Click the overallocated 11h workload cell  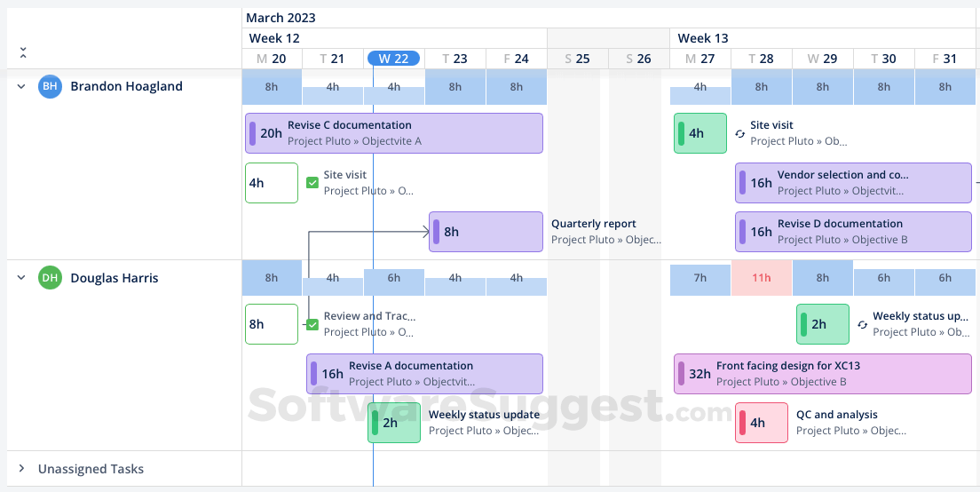point(761,278)
